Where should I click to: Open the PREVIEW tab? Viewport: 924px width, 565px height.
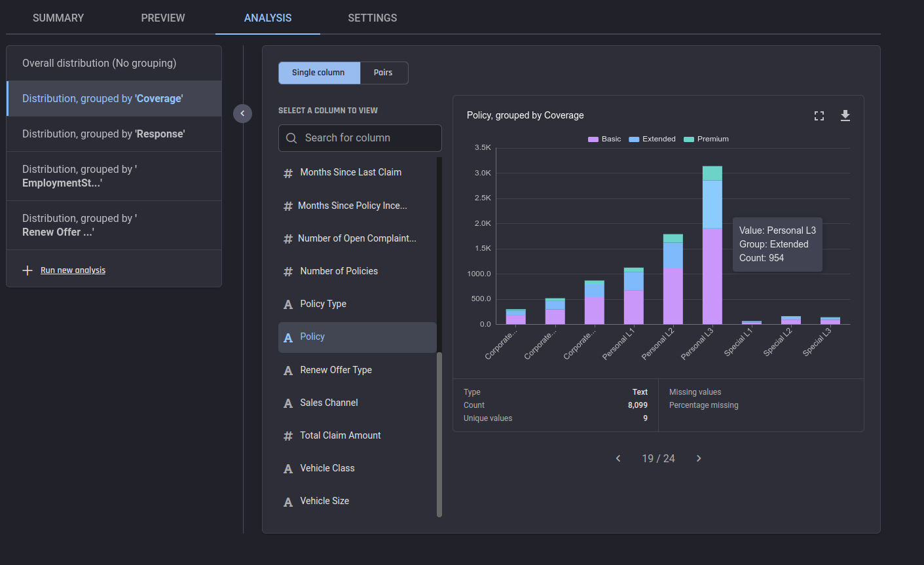pyautogui.click(x=163, y=18)
